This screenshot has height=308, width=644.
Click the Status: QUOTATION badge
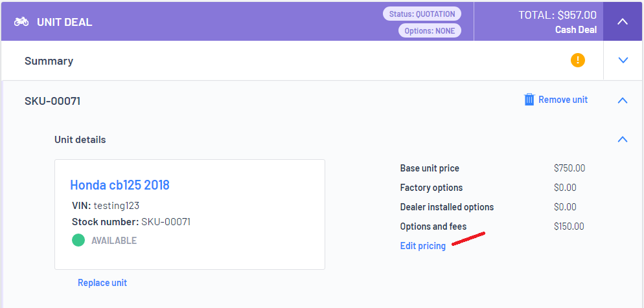(x=422, y=14)
